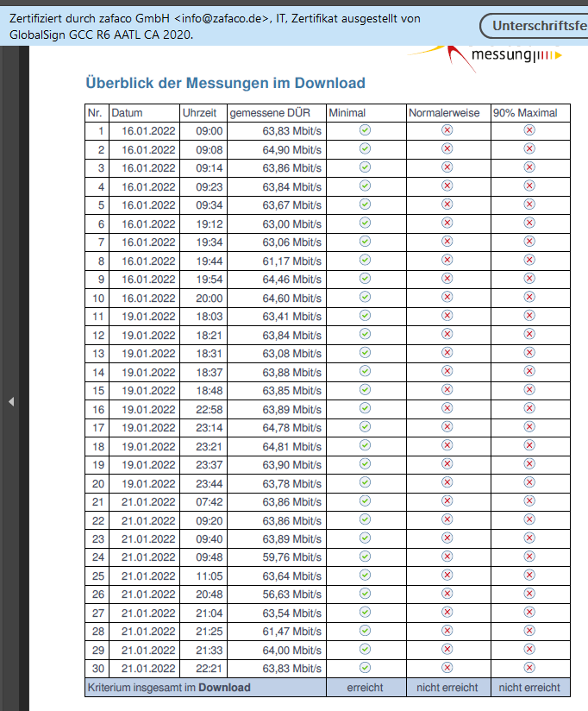Click the value 64,81 Mbit/s in row 18
Image resolution: width=588 pixels, height=711 pixels.
[x=291, y=447]
